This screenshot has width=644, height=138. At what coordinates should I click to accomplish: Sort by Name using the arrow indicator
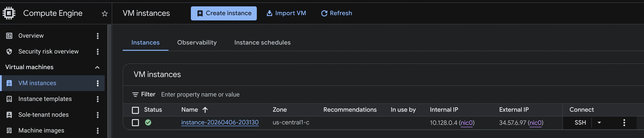tap(205, 109)
